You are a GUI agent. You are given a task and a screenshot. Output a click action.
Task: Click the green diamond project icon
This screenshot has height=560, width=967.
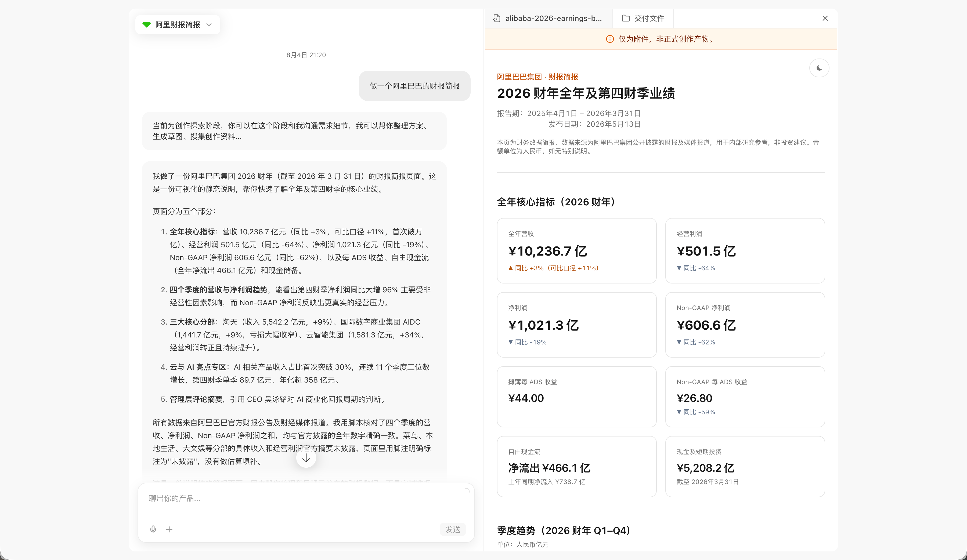click(146, 24)
